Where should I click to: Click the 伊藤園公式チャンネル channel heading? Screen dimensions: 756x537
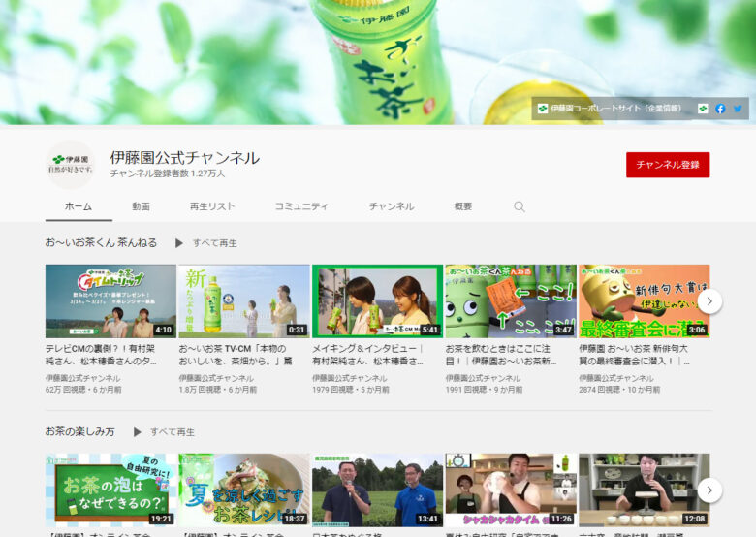point(185,158)
